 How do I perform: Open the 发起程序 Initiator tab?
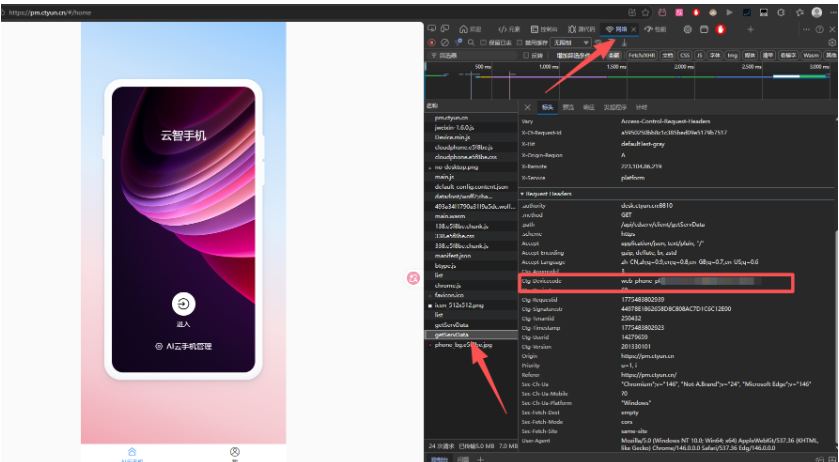pyautogui.click(x=615, y=107)
